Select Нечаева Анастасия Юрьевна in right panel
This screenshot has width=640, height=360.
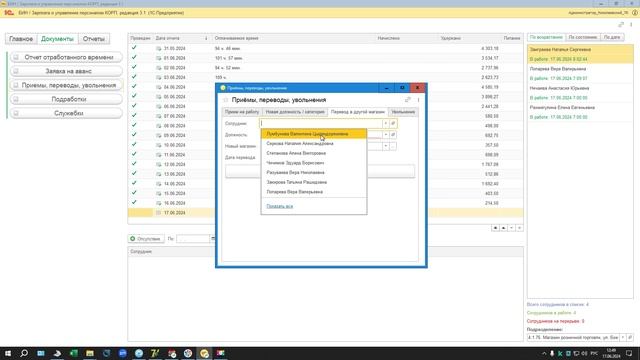coord(580,93)
